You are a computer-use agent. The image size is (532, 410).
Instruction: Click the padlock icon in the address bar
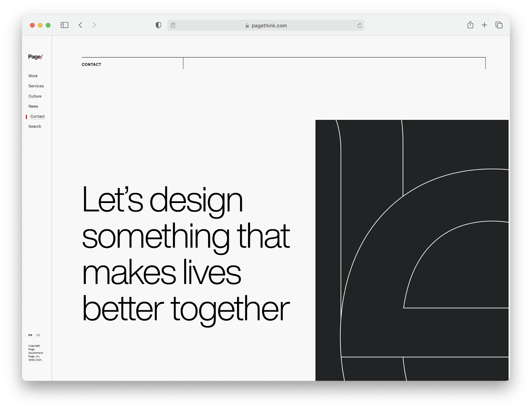pyautogui.click(x=247, y=26)
